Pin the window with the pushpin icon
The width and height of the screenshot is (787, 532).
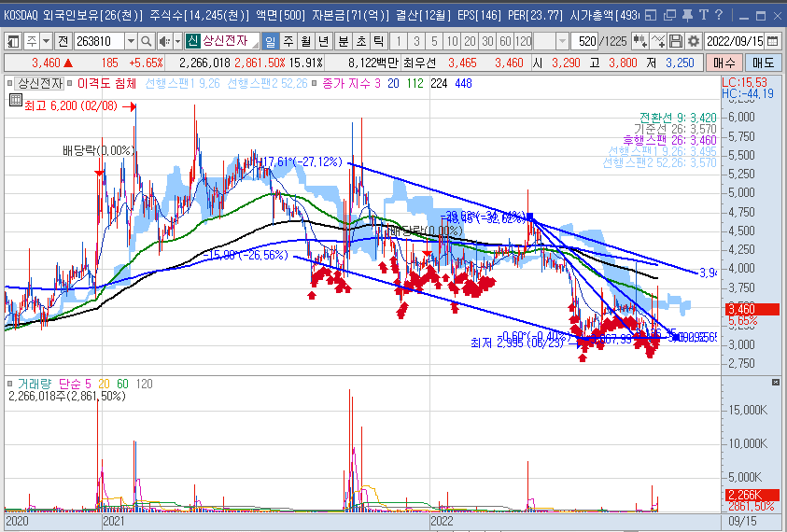point(687,16)
